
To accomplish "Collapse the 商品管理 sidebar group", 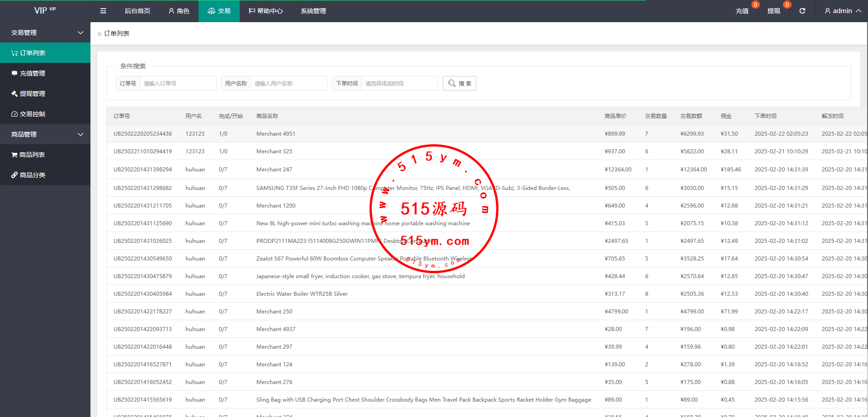I will [45, 134].
